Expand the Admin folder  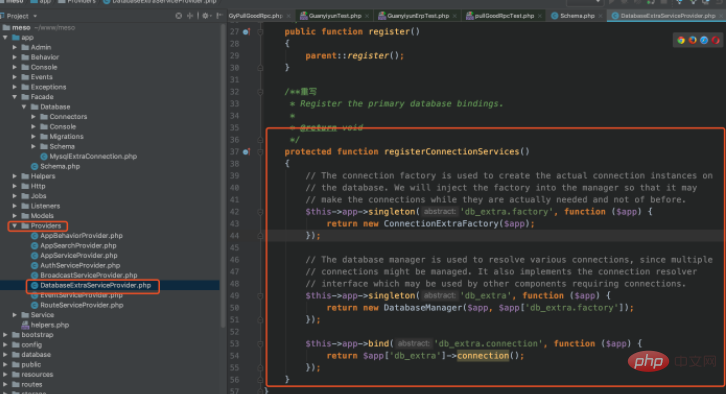(15, 47)
